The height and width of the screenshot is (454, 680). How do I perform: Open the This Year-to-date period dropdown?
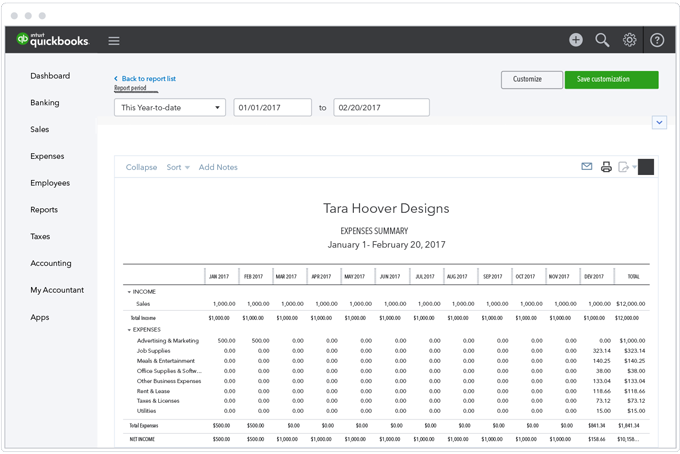tap(169, 107)
